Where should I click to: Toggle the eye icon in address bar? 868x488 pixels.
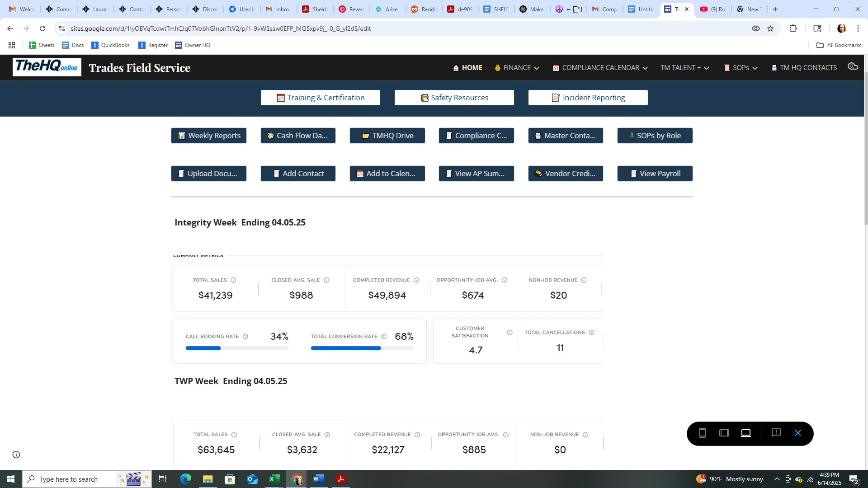pyautogui.click(x=755, y=28)
